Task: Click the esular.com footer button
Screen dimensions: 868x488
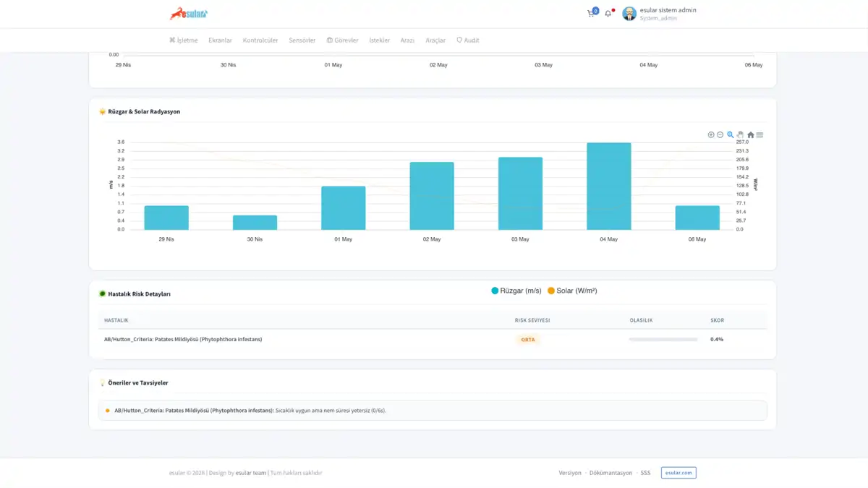Action: [x=678, y=473]
